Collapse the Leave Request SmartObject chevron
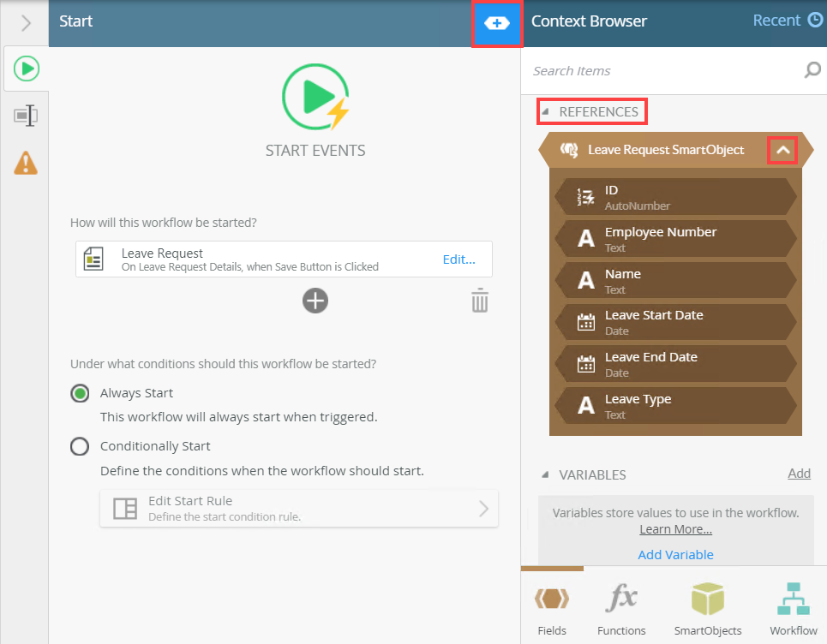The width and height of the screenshot is (827, 644). [782, 150]
